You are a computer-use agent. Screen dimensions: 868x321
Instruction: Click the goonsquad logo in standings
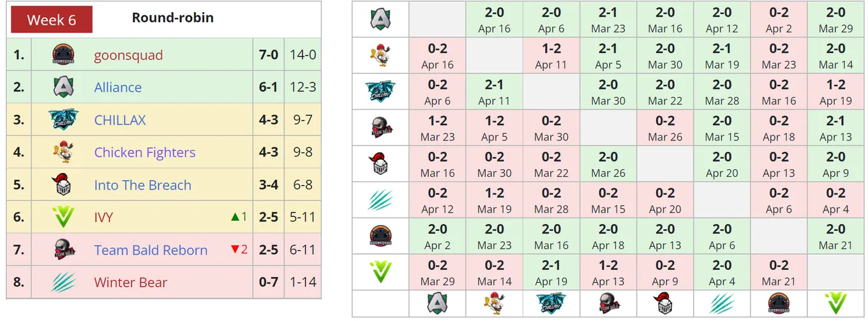pos(64,55)
